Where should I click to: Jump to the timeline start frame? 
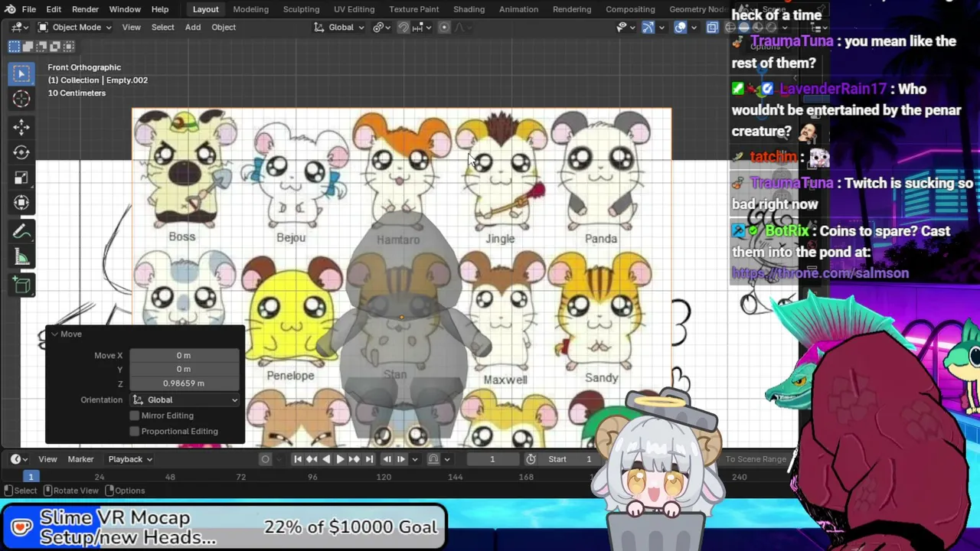[x=297, y=459]
